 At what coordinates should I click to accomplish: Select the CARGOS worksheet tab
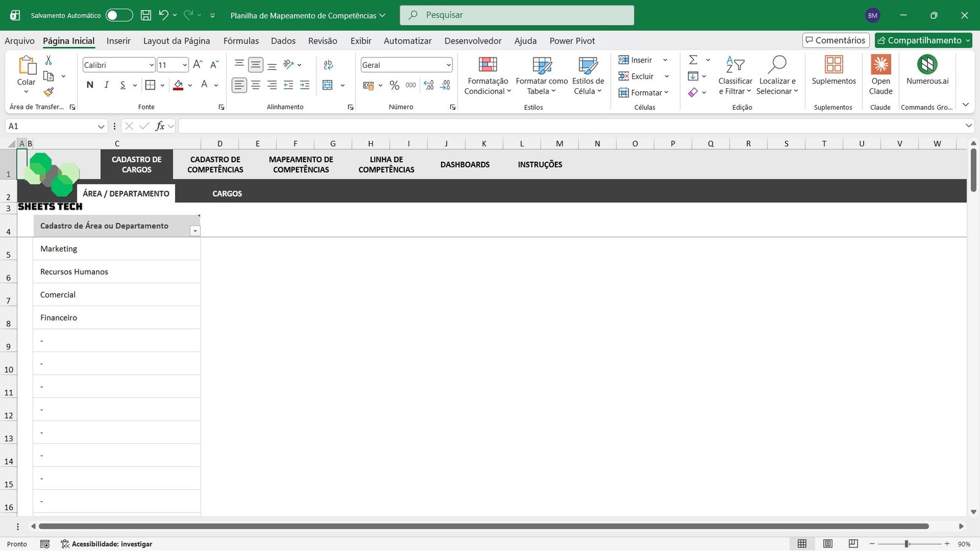point(227,193)
